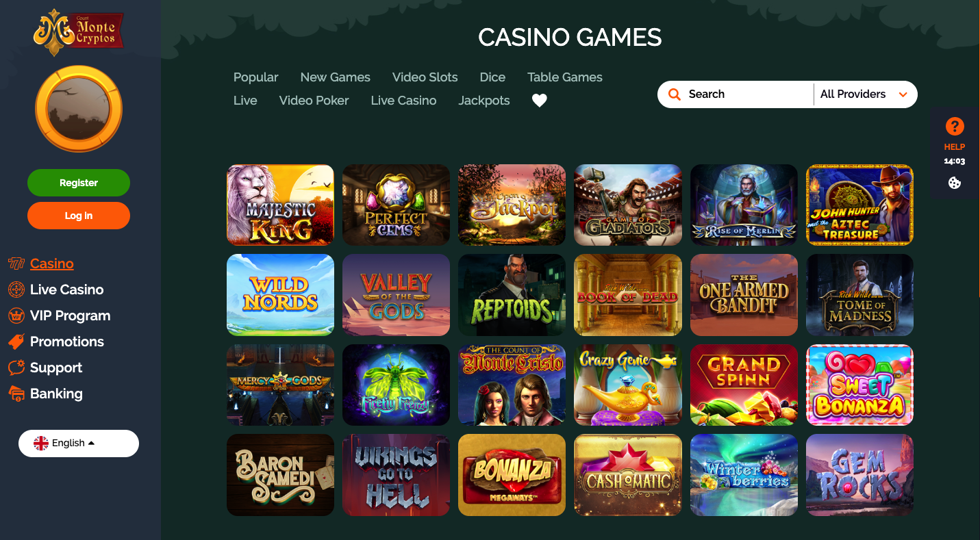Open the English language selector
Screen dimensions: 980x540
(79, 443)
